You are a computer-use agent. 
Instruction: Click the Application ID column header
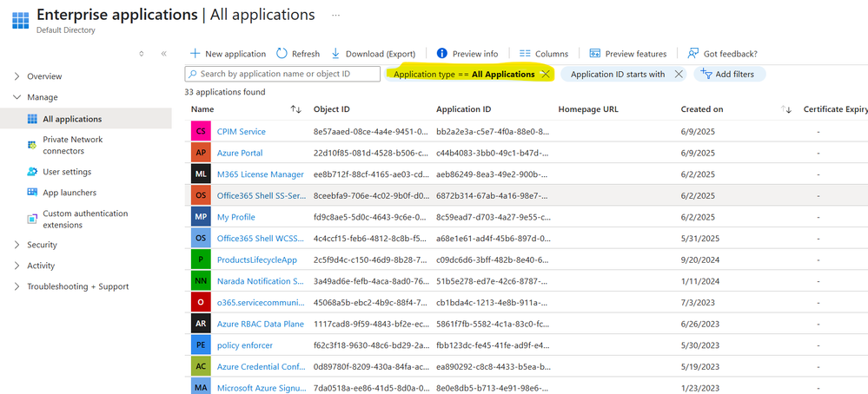[x=463, y=109]
